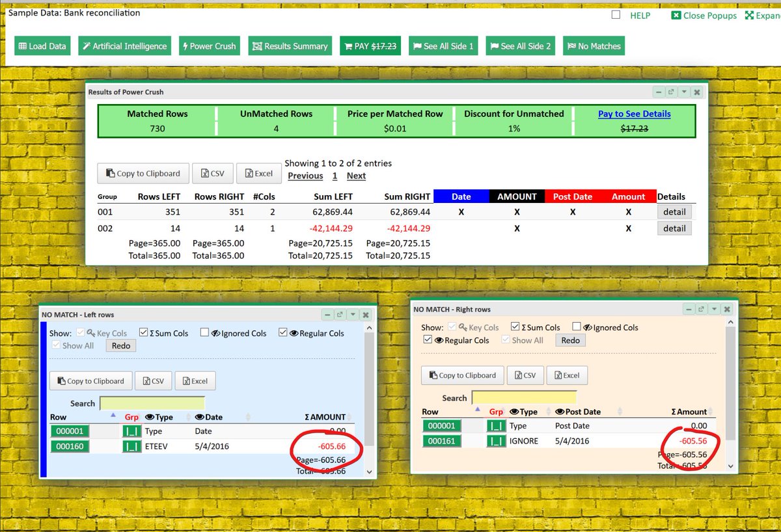Show See All Side 2 rows

pyautogui.click(x=521, y=46)
